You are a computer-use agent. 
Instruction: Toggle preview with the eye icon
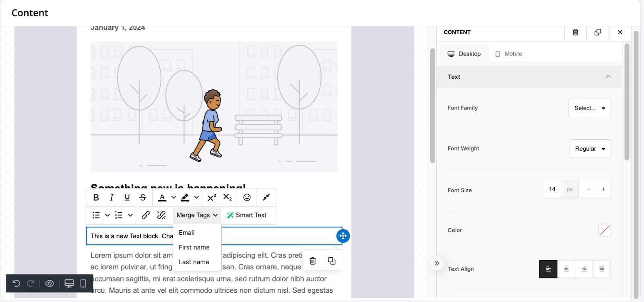point(50,283)
